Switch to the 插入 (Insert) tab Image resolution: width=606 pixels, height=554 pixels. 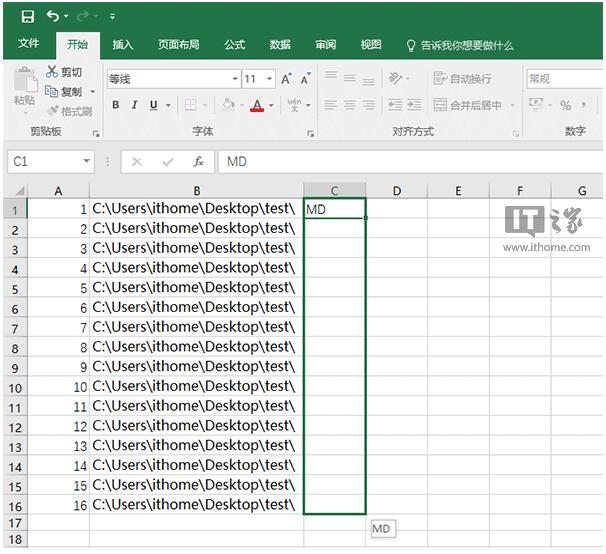click(123, 45)
